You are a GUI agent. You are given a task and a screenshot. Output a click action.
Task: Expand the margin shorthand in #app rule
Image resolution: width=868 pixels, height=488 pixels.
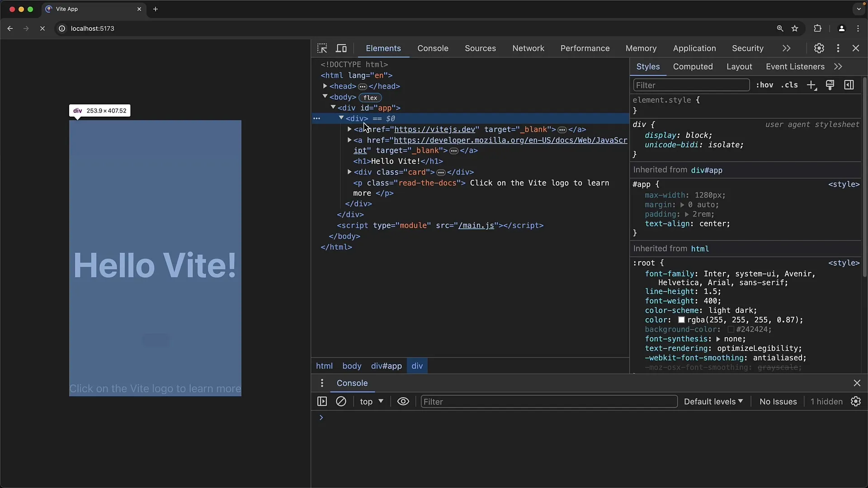682,205
